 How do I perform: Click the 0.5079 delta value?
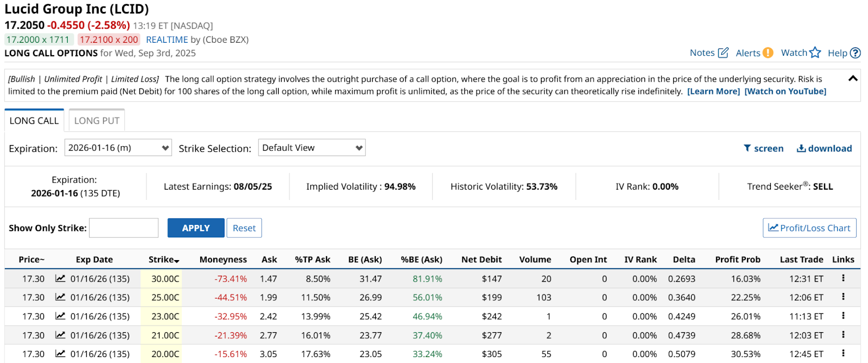681,354
